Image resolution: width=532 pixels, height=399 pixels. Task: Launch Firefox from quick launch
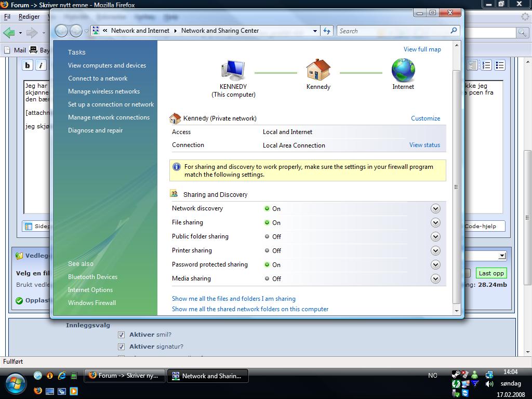[37, 391]
